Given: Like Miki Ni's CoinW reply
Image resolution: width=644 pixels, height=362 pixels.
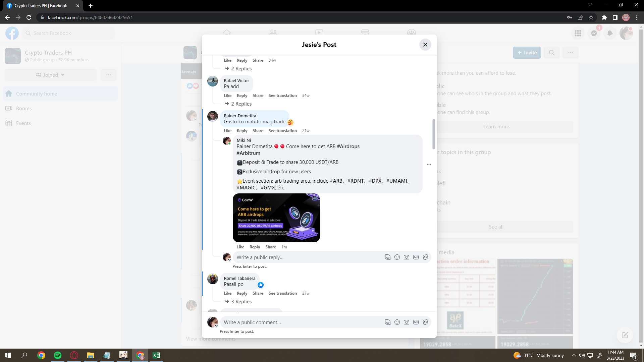Looking at the screenshot, I should (x=240, y=247).
